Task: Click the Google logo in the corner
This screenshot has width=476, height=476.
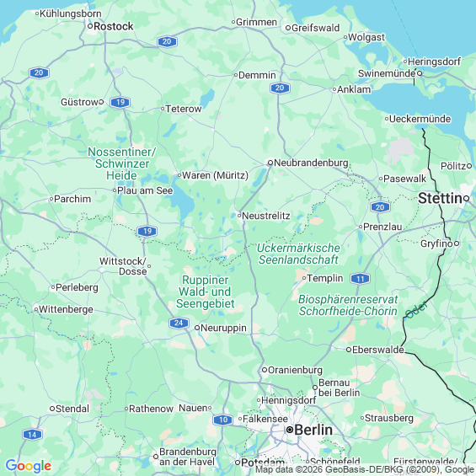Action: point(29,466)
